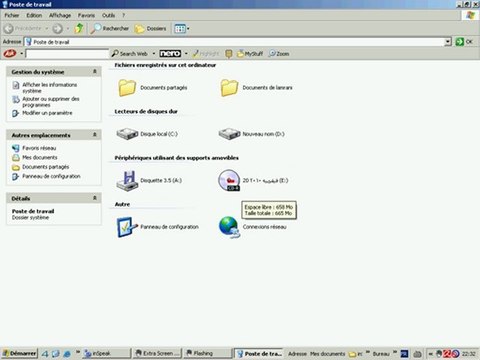Click Poste de travail taskbar button
Screen dimensions: 480x360
(259, 353)
